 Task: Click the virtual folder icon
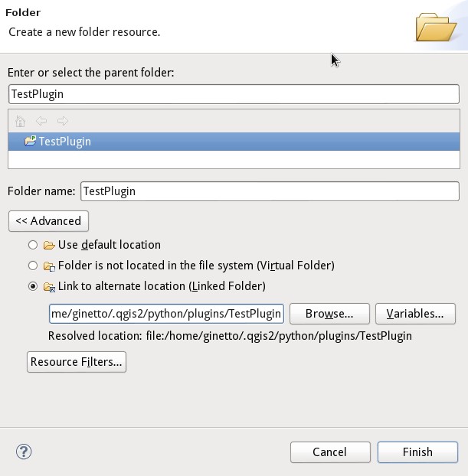(49, 266)
